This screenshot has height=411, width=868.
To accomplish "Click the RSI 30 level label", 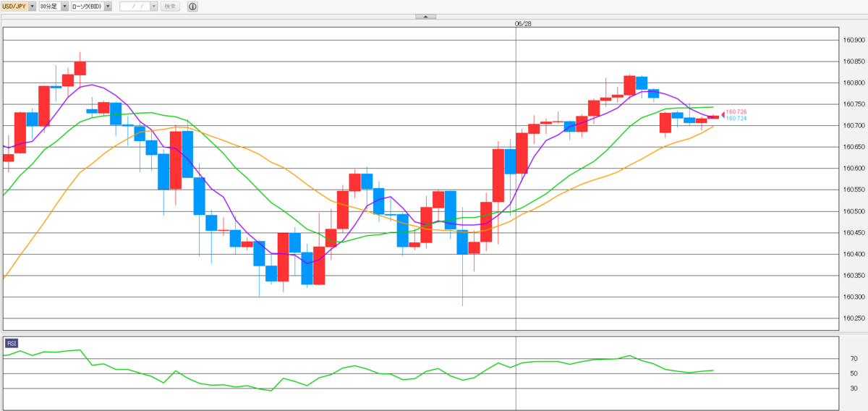I will (x=854, y=389).
